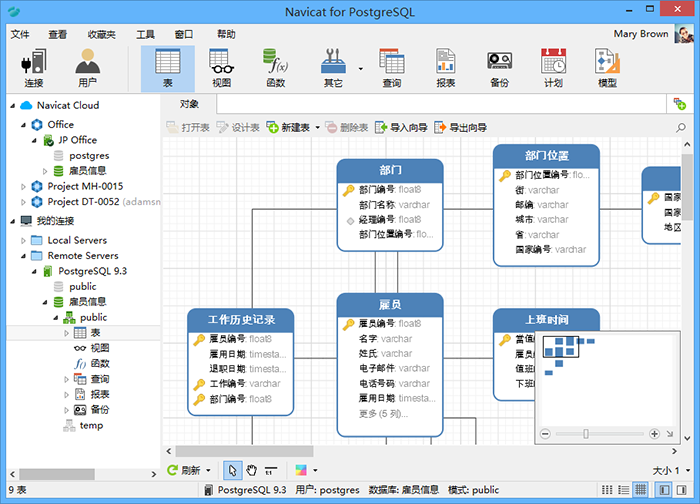Open the 窗口 menu
700x504 pixels.
(184, 34)
